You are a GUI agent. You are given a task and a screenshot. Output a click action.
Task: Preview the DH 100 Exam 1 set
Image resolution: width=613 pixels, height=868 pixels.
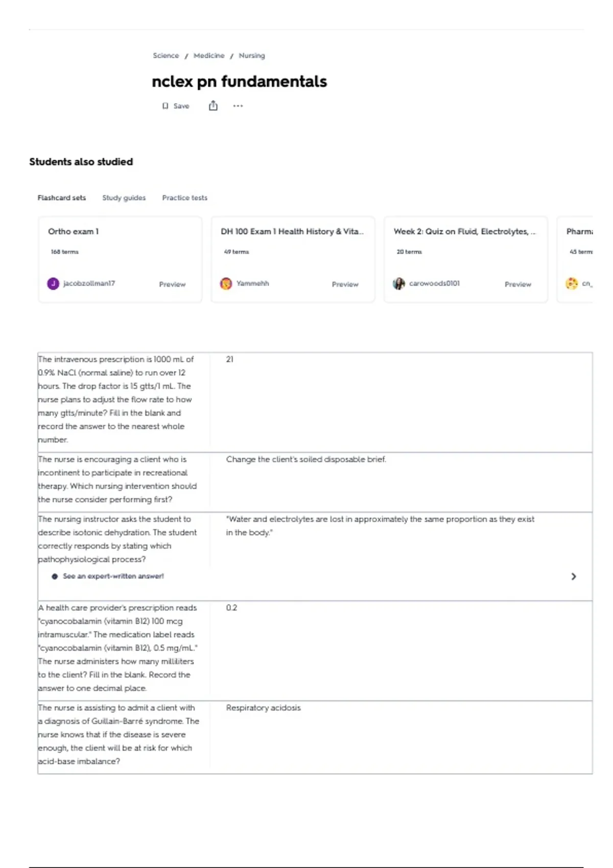[x=345, y=284]
